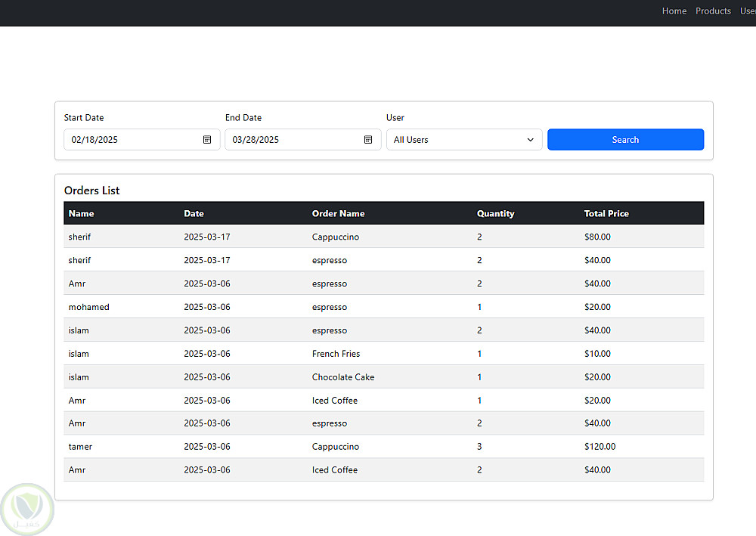Viewport: 756px width, 536px height.
Task: Click the Quantity column header
Action: click(495, 213)
